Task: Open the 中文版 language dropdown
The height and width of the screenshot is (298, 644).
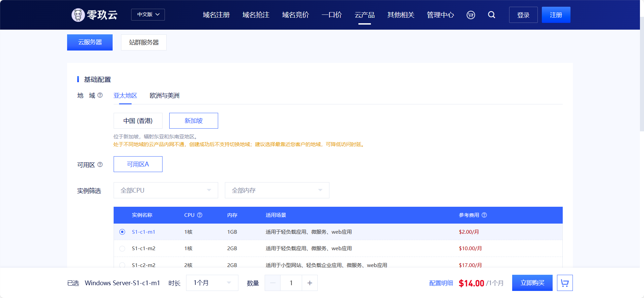Action: point(148,14)
